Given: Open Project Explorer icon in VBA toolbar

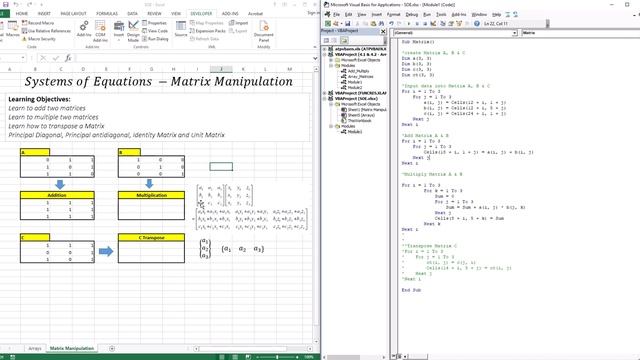Looking at the screenshot, I should [x=442, y=24].
